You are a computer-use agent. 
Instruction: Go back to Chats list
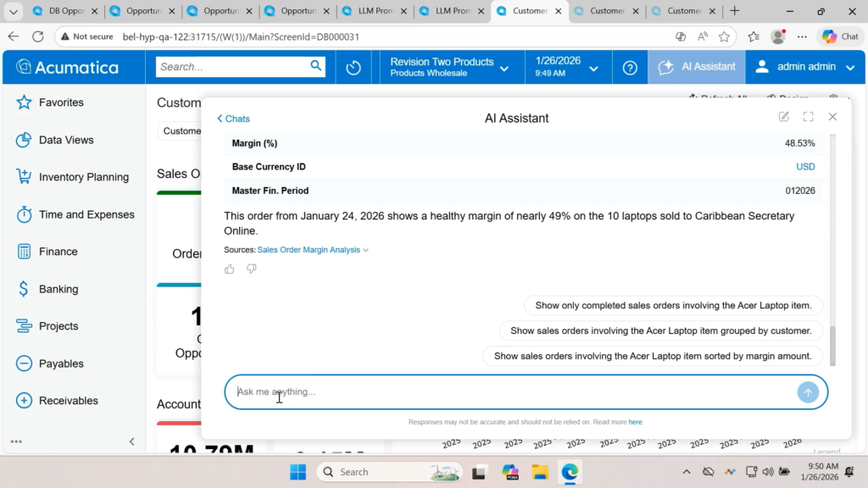[233, 119]
